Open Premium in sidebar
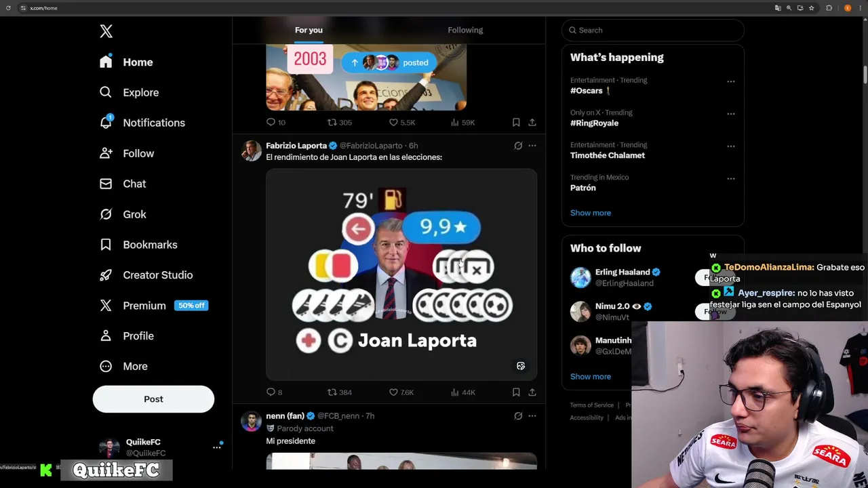 click(153, 306)
